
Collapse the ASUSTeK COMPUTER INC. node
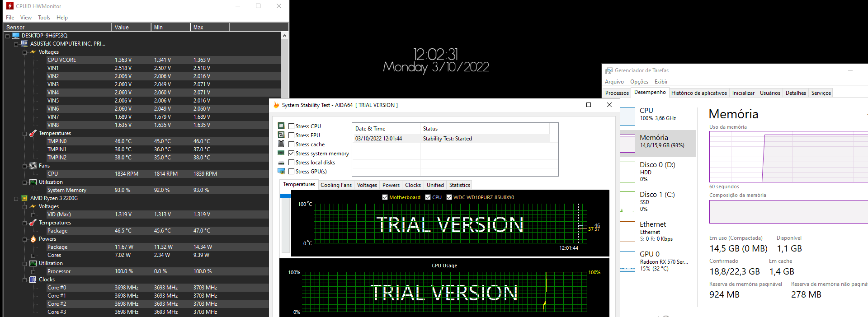[16, 44]
